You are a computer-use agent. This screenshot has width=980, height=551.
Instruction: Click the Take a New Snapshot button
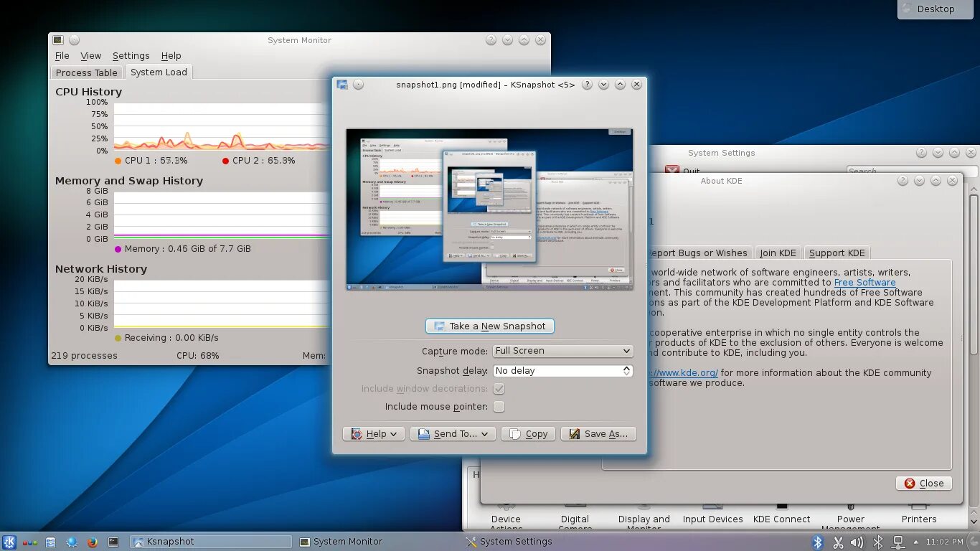(490, 326)
